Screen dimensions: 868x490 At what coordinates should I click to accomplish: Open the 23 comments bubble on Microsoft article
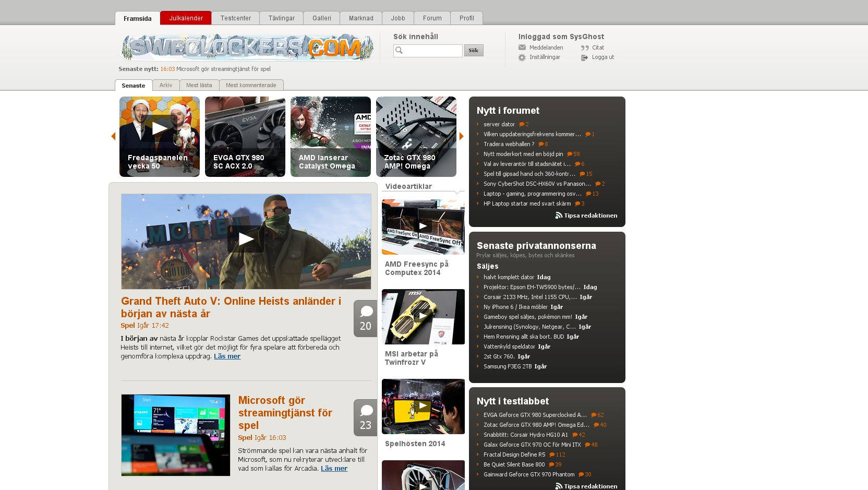pyautogui.click(x=365, y=417)
